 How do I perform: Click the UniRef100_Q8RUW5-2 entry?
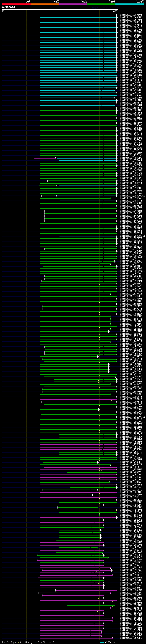[x=132, y=196]
